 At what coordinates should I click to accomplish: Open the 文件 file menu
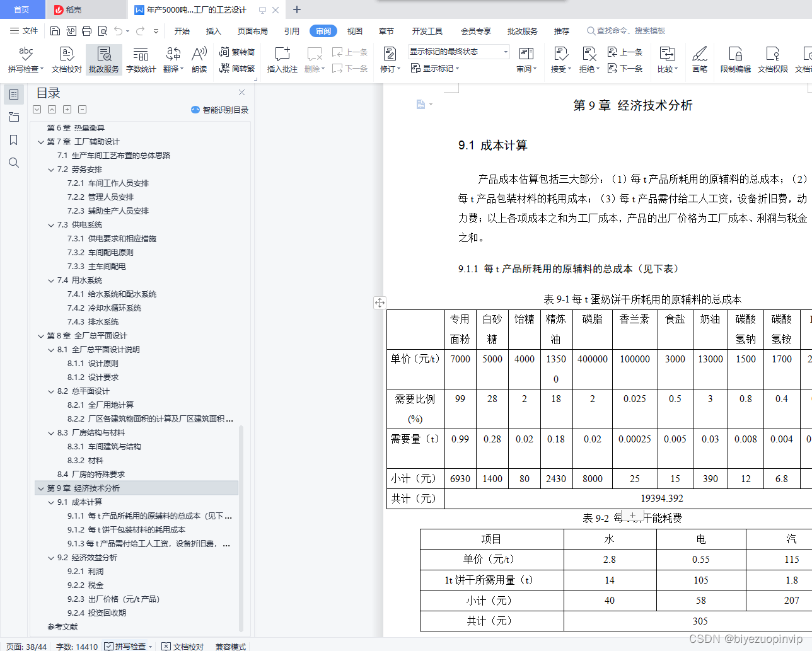click(x=25, y=31)
